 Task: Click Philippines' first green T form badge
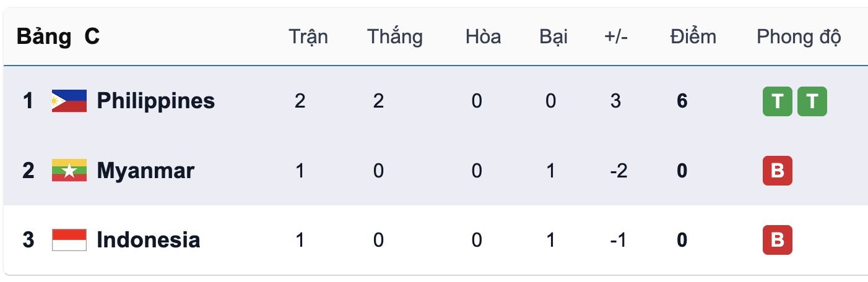click(777, 101)
